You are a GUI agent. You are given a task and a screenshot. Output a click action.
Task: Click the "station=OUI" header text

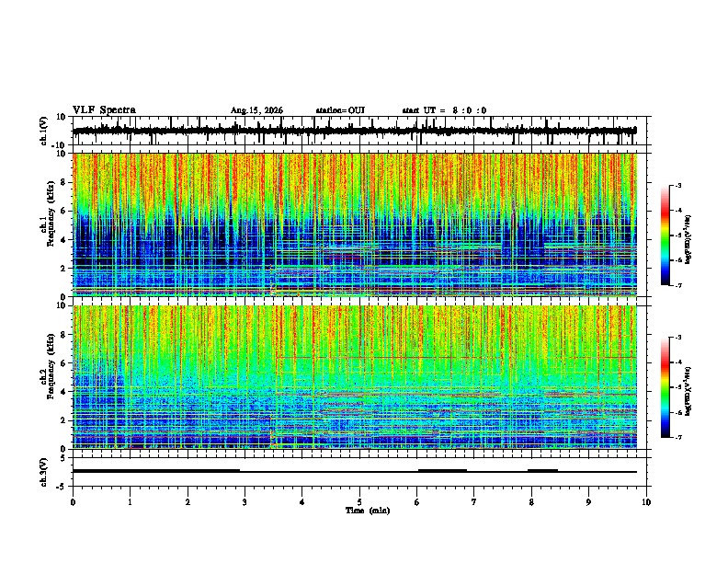[x=340, y=110]
